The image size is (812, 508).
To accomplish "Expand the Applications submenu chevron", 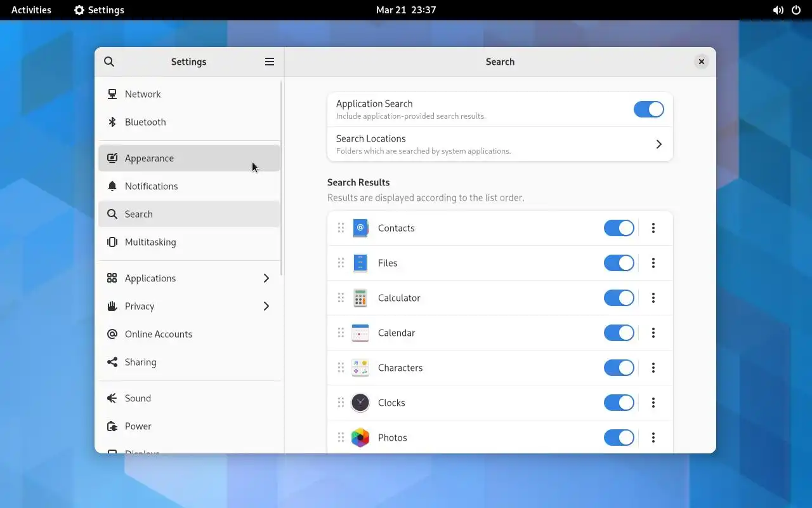I will [266, 278].
